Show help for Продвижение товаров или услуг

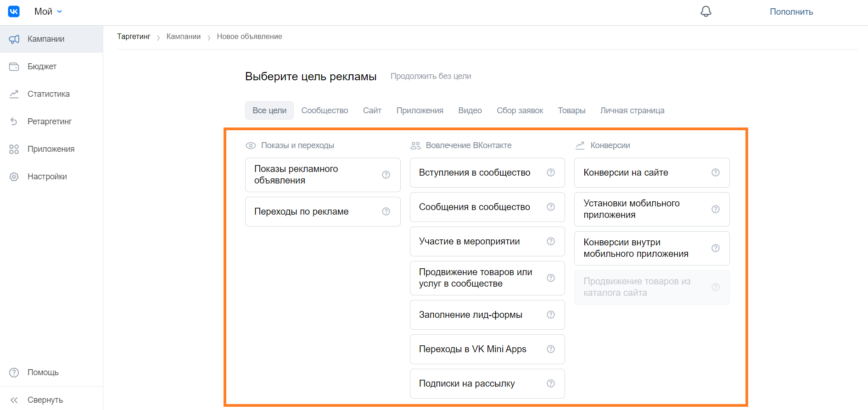pos(551,278)
